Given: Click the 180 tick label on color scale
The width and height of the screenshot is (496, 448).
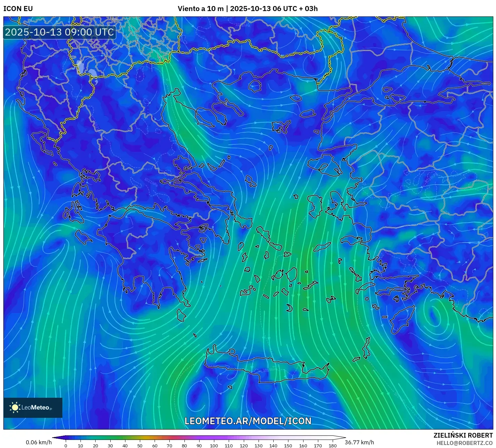Looking at the screenshot, I should (332, 446).
